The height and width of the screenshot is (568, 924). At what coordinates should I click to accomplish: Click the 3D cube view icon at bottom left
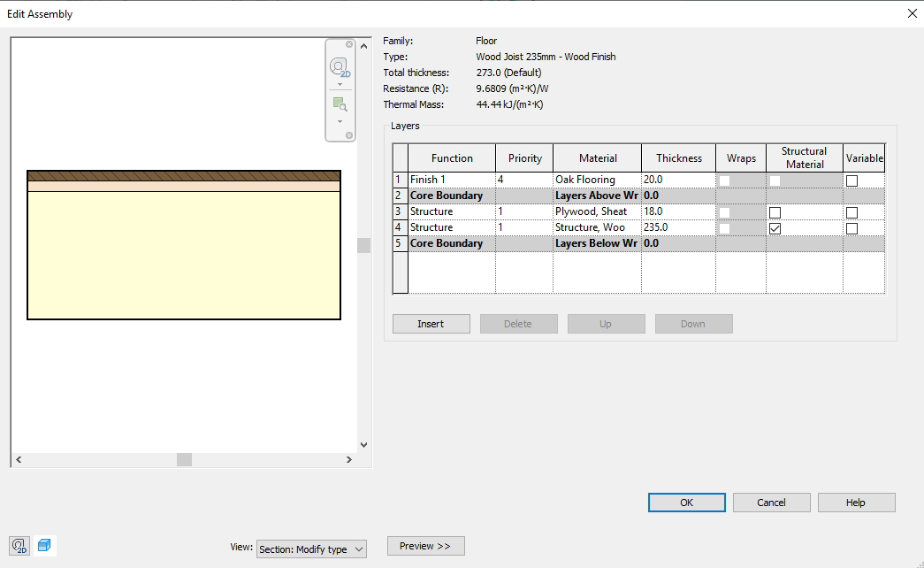(x=44, y=546)
